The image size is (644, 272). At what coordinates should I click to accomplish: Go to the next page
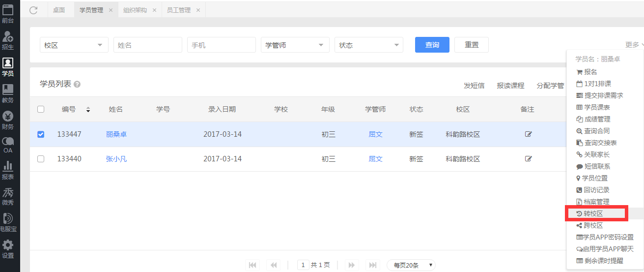[x=351, y=265]
